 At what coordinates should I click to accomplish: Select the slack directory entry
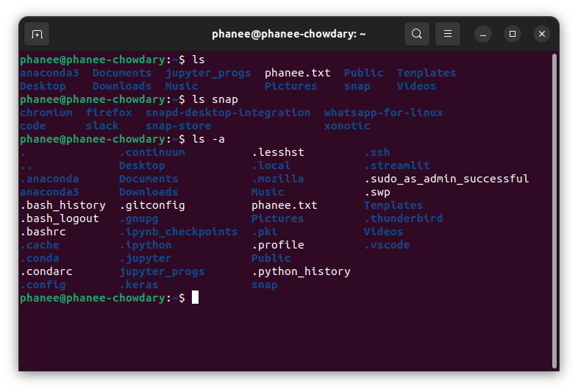click(102, 126)
